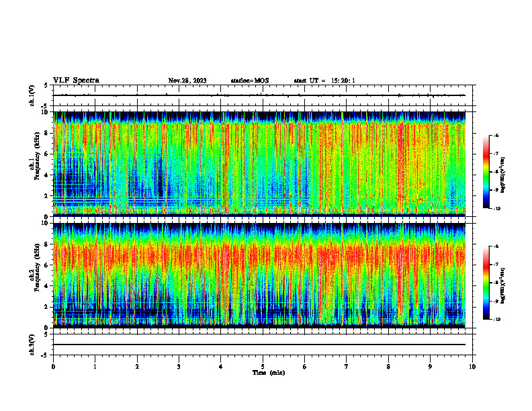Click the "Time (min)" axis title

click(269, 373)
